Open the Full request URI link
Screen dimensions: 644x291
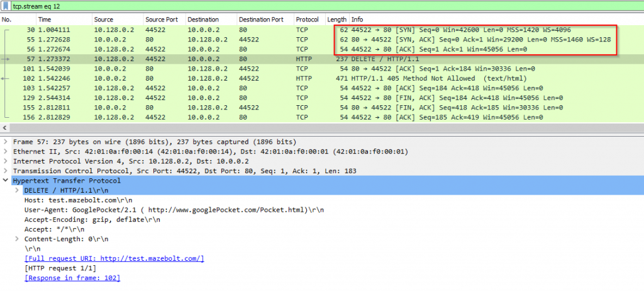pyautogui.click(x=114, y=258)
